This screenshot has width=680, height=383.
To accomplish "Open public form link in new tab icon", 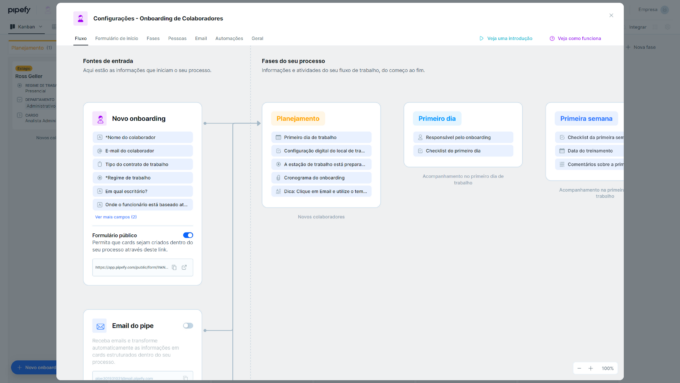I will click(184, 268).
